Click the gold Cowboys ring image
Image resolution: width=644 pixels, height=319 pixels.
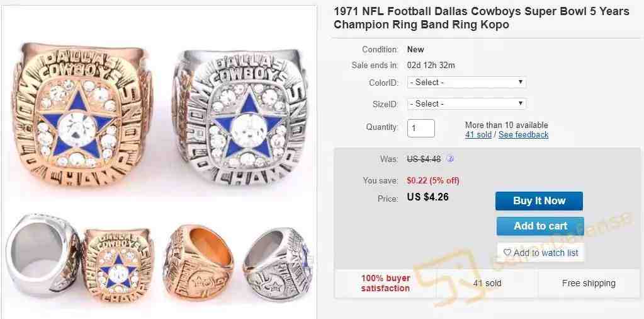click(81, 115)
